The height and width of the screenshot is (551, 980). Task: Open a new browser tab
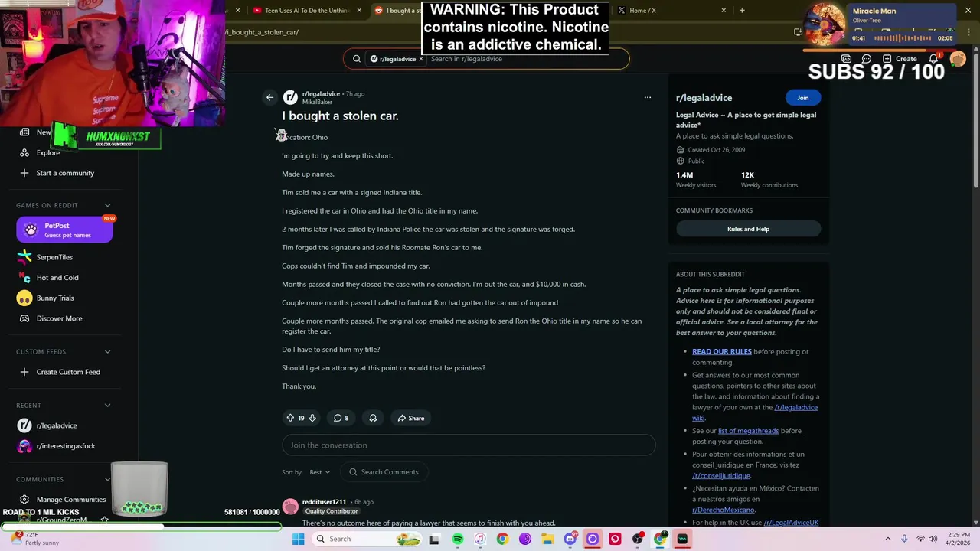[x=741, y=11]
